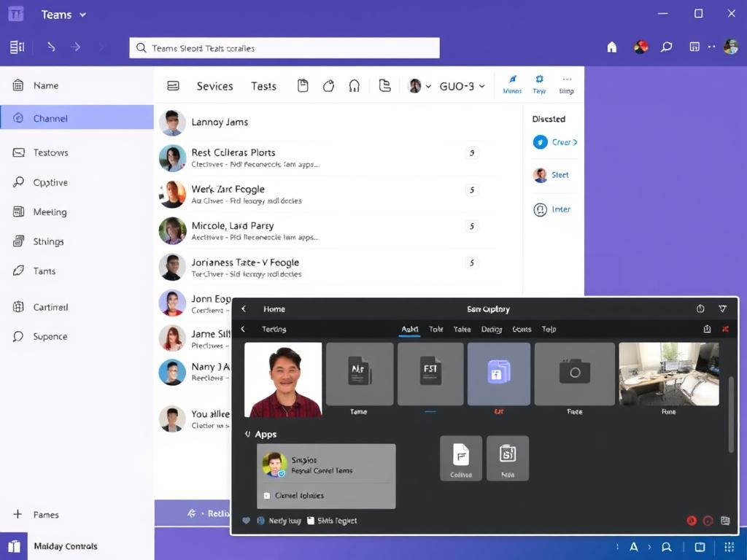This screenshot has height=560, width=747.
Task: Click the clipboard icon in channel toolbar
Action: 303,86
